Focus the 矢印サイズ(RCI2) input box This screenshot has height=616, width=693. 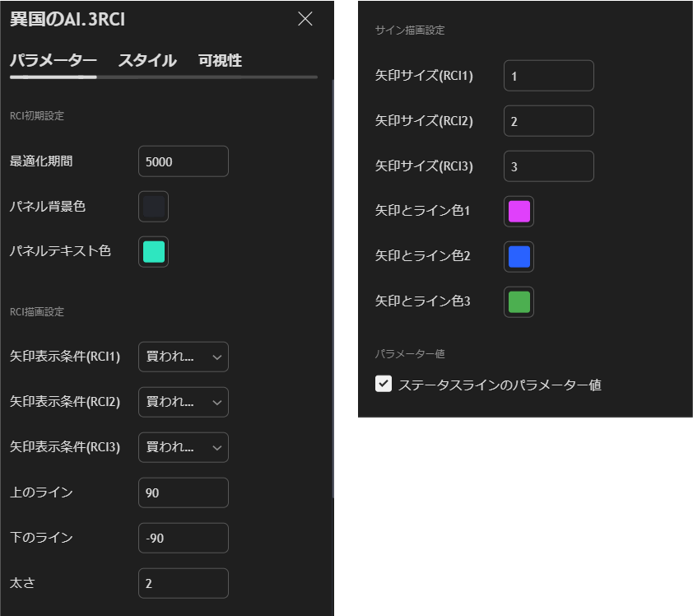548,121
